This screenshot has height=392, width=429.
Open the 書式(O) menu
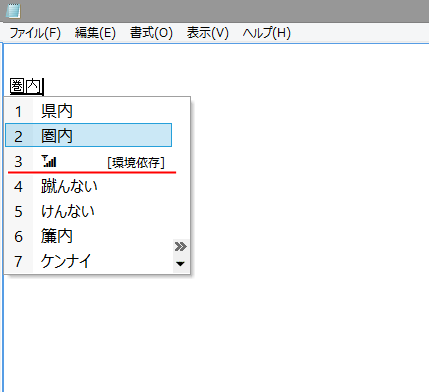click(151, 33)
